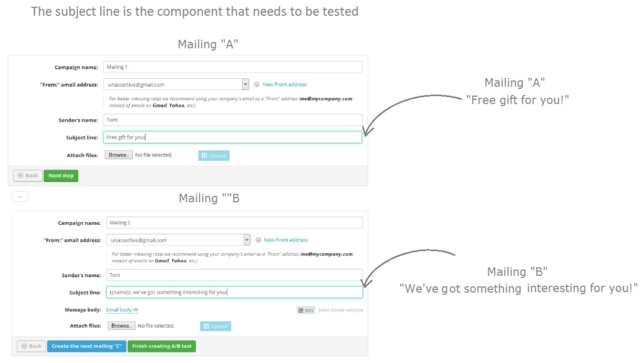Viewport: 644px width, 363px height.
Task: Click the Select another template link
Action: 340,310
